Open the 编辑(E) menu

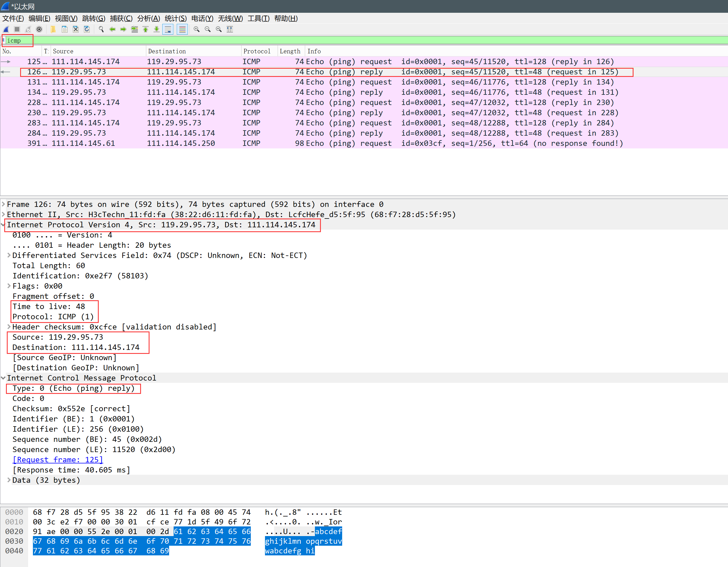pyautogui.click(x=39, y=18)
